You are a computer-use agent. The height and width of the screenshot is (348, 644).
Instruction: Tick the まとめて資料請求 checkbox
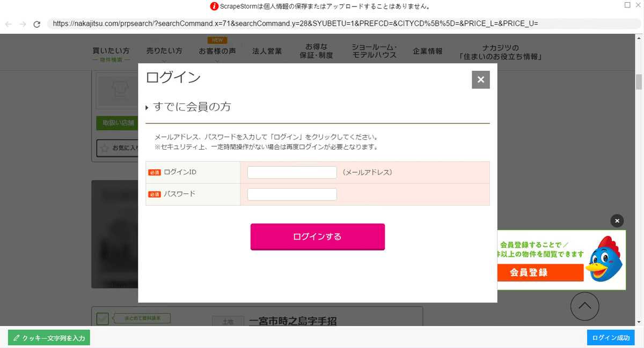point(103,319)
